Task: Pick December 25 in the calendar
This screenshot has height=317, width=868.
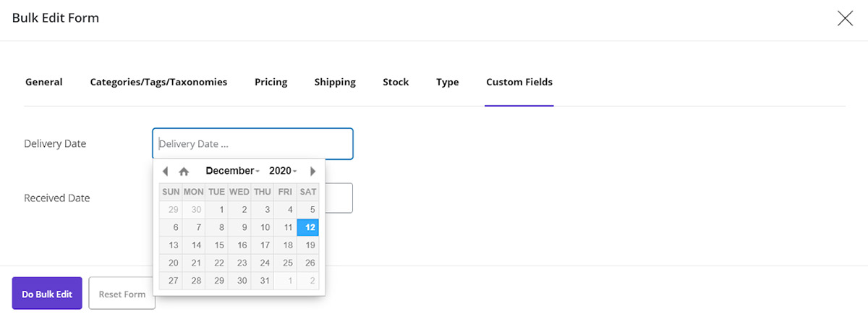Action: tap(286, 263)
